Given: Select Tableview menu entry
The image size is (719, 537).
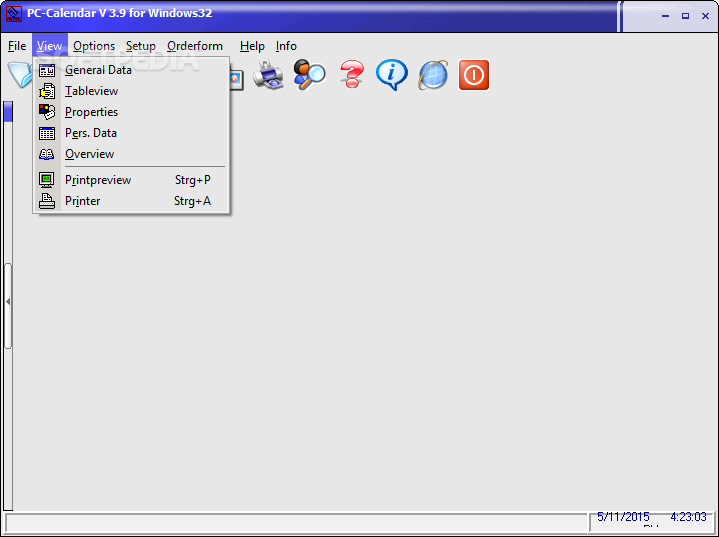Looking at the screenshot, I should click(131, 91).
